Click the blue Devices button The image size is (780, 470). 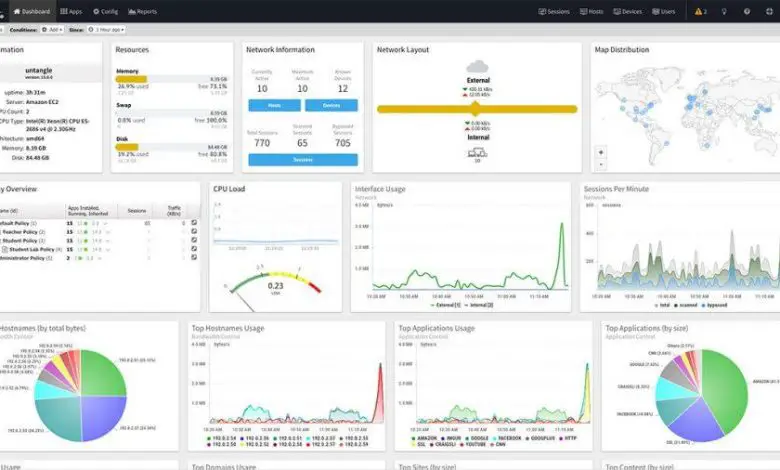click(331, 105)
